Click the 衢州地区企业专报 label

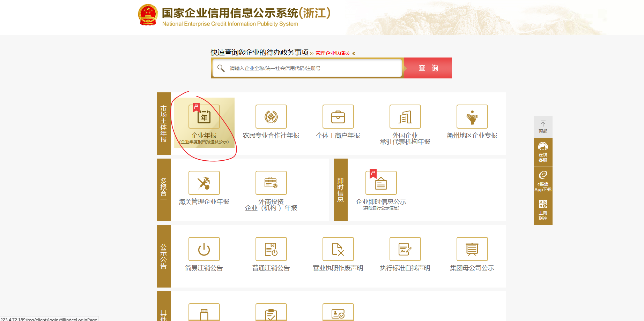coord(472,135)
